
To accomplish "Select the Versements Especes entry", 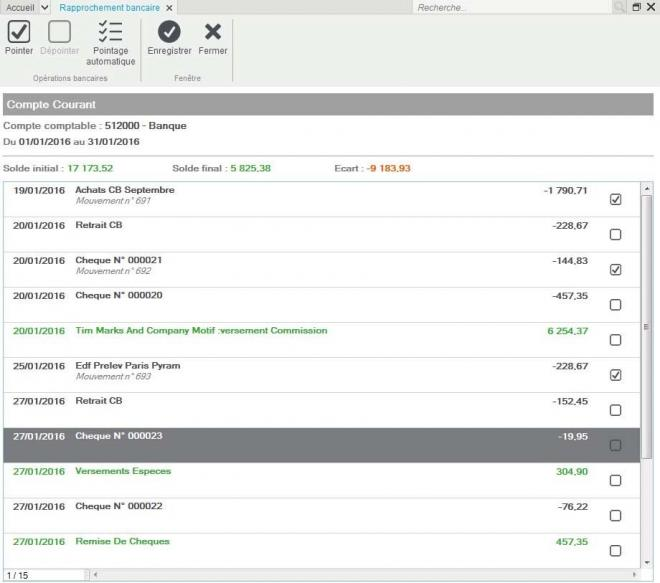I will tap(123, 471).
